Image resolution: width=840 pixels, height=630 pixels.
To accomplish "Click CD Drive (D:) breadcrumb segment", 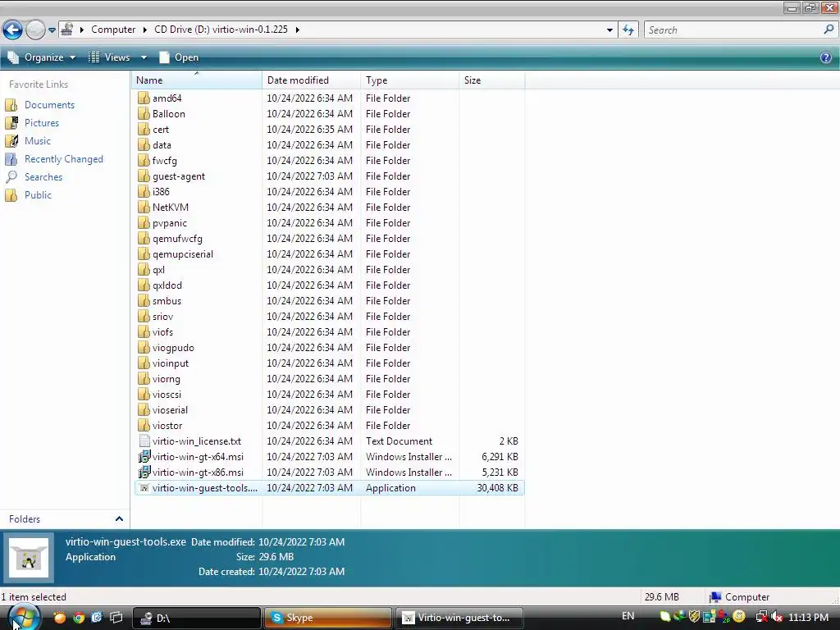I will 221,30.
